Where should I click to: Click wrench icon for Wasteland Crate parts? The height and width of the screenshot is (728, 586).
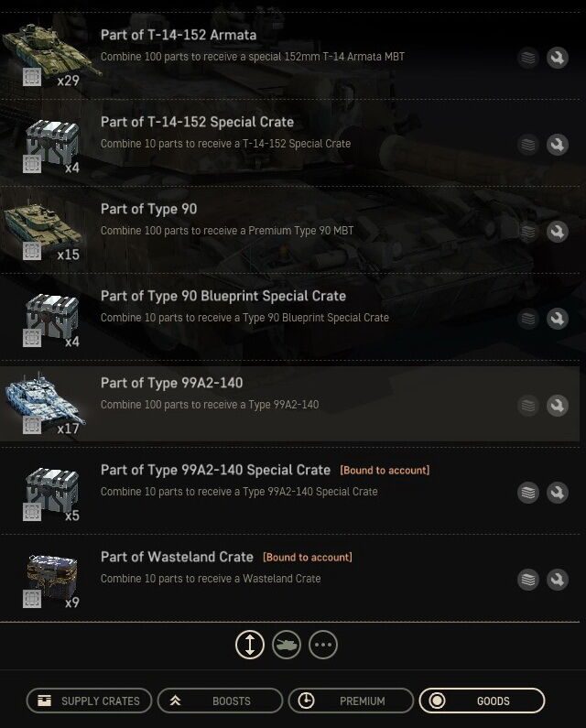click(x=558, y=580)
